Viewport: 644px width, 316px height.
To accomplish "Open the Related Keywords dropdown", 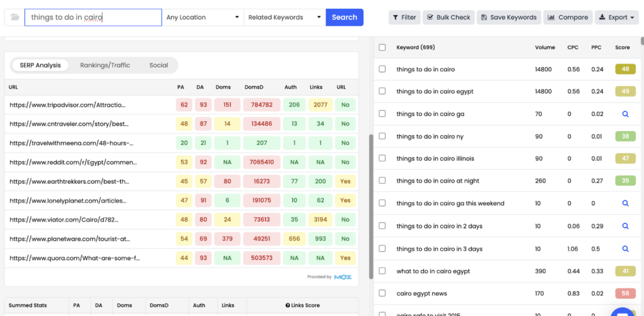I will pos(285,17).
